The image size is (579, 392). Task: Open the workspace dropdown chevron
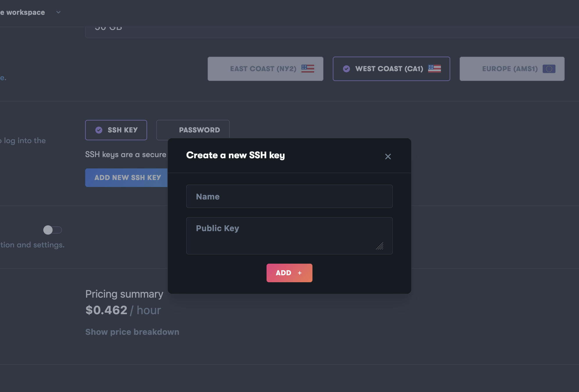pos(58,12)
